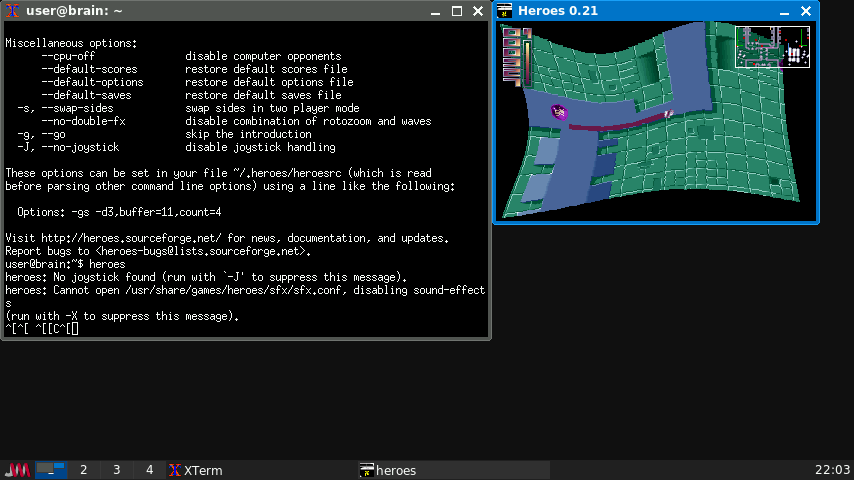Switch to virtual desktop 4
854x480 pixels.
coord(149,470)
